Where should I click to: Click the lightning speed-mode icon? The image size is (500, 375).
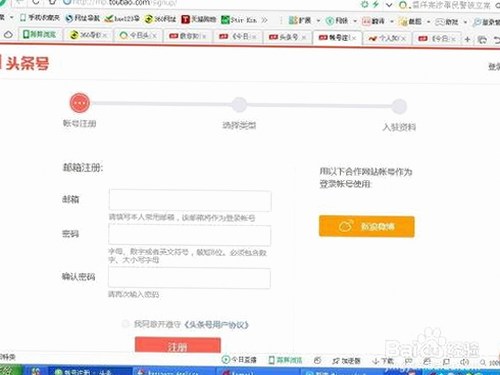click(376, 4)
